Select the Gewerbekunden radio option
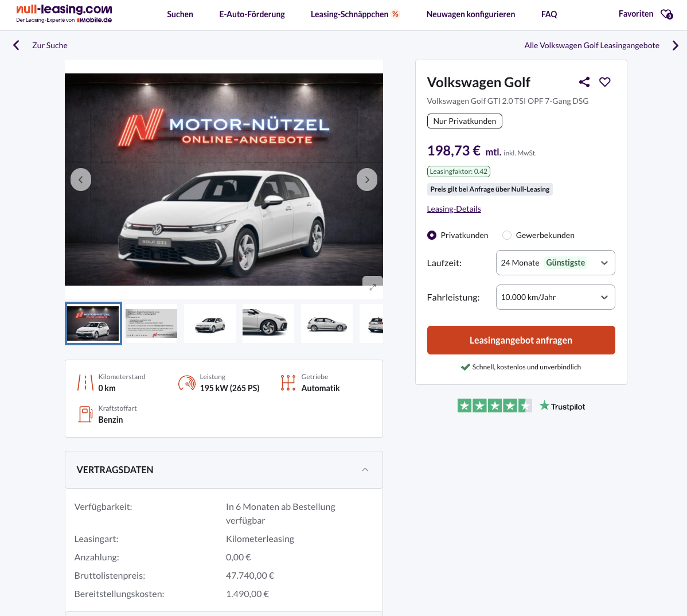687x616 pixels. tap(507, 235)
